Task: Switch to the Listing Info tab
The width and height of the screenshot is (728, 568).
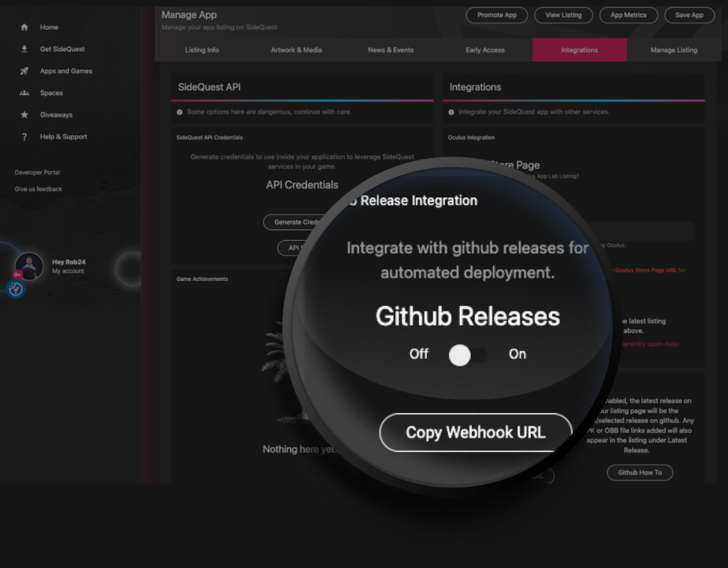Action: coord(202,50)
